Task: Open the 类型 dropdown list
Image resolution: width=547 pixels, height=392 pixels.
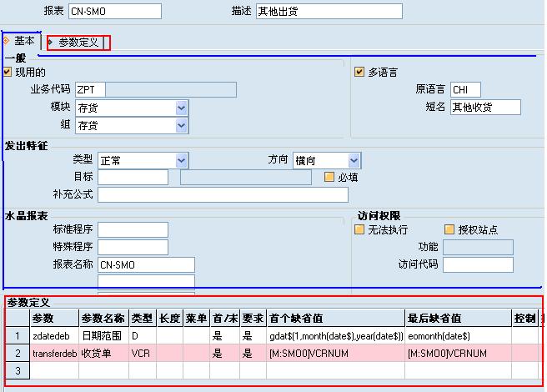Action: pos(182,160)
